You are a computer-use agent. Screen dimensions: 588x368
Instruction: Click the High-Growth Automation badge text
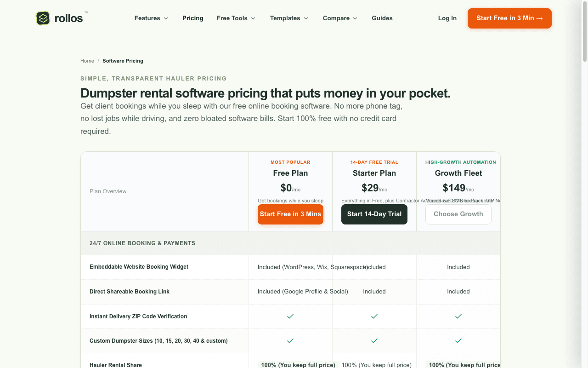click(x=461, y=162)
